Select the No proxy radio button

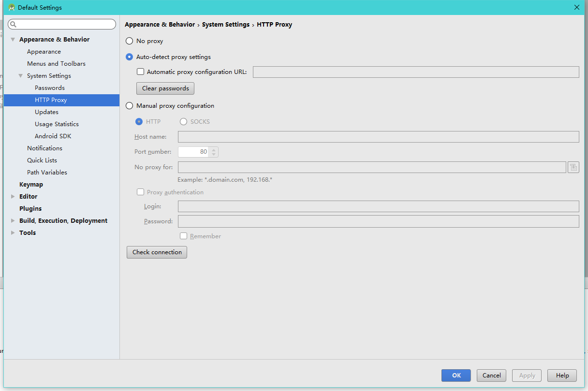[x=130, y=41]
